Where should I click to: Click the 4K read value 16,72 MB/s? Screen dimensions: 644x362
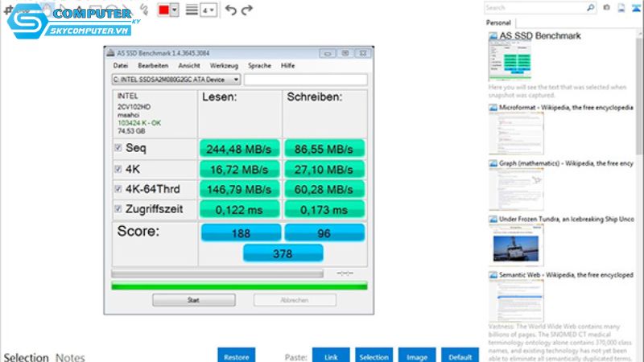coord(239,169)
